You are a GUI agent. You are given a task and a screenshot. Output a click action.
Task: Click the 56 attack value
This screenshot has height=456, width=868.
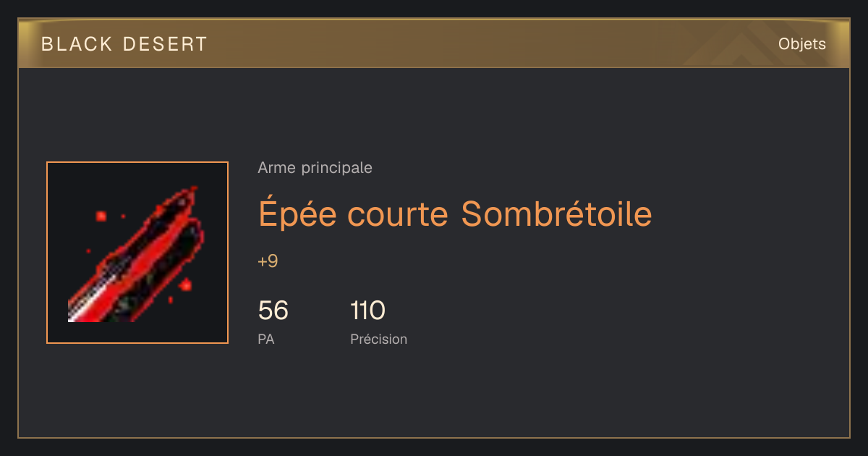273,311
